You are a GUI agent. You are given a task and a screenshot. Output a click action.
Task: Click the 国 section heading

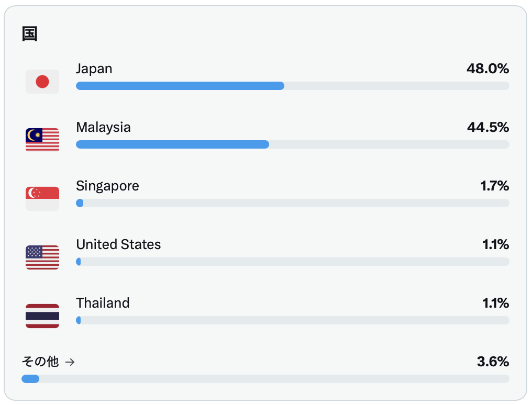29,34
